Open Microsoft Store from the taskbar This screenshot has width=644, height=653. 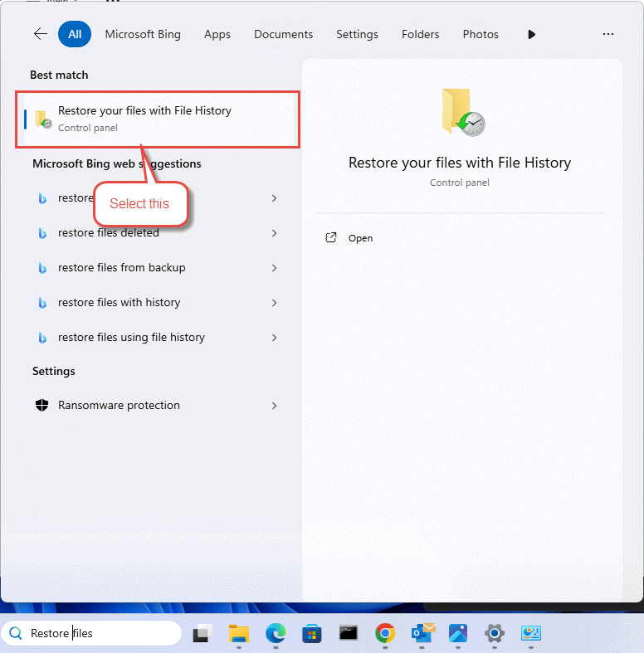tap(311, 633)
